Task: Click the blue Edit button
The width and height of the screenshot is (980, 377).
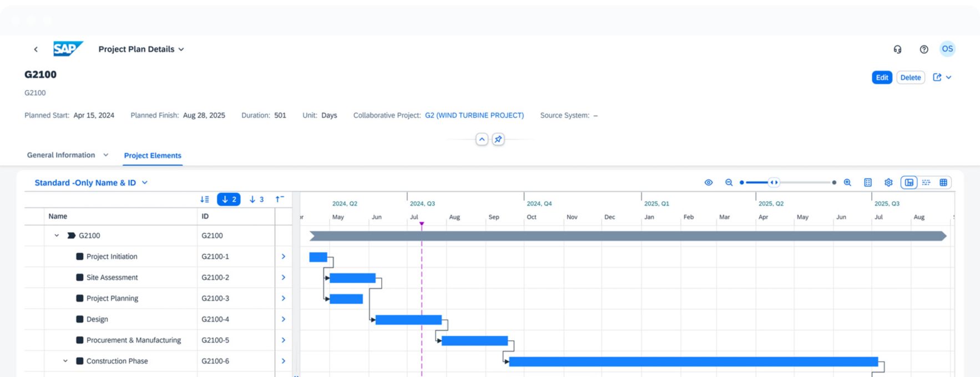Action: coord(882,78)
